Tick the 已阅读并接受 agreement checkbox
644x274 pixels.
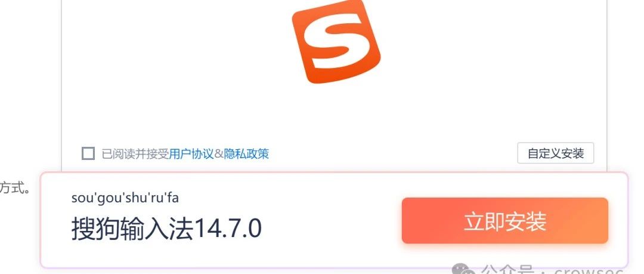click(88, 153)
